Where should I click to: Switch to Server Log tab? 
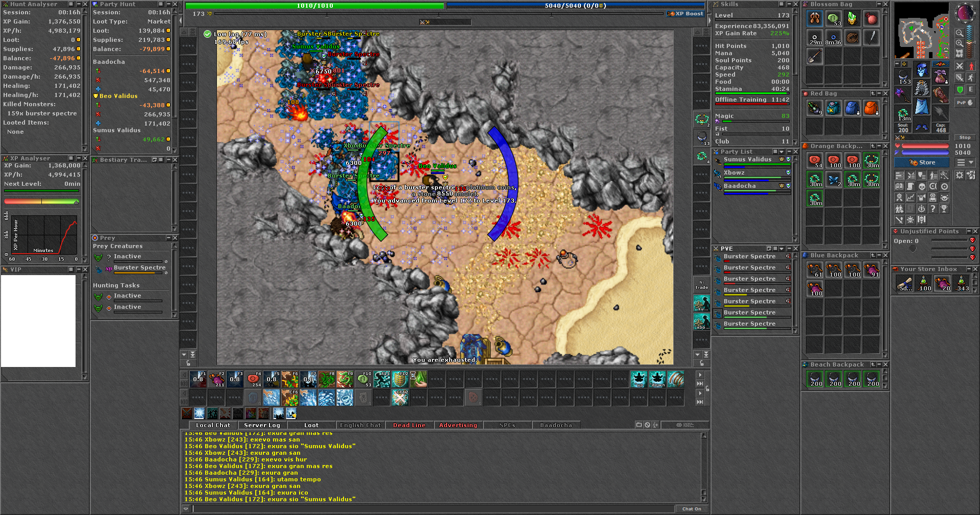262,425
